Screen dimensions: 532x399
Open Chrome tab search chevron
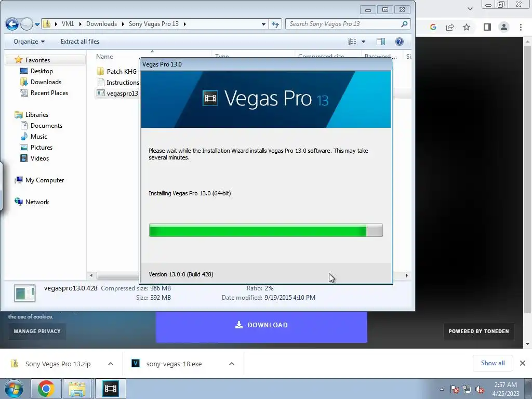click(470, 9)
